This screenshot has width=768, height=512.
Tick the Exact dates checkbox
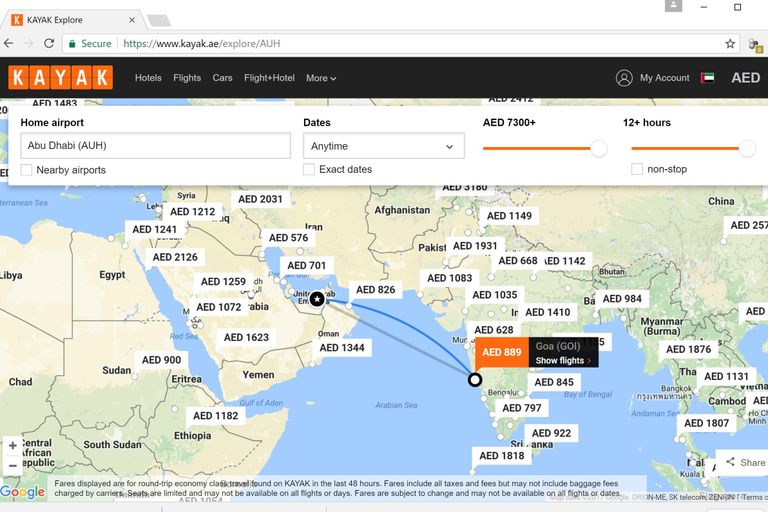tap(309, 170)
